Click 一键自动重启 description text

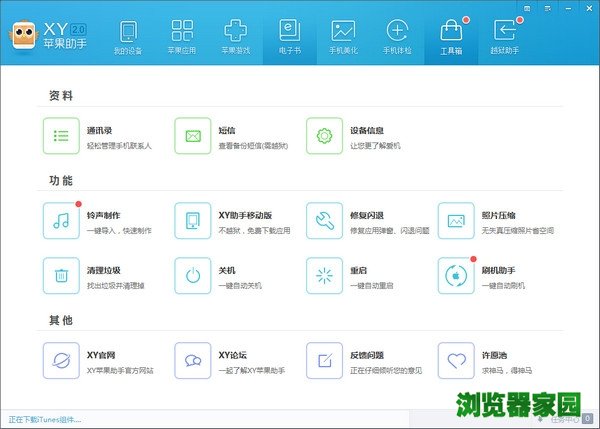[372, 285]
